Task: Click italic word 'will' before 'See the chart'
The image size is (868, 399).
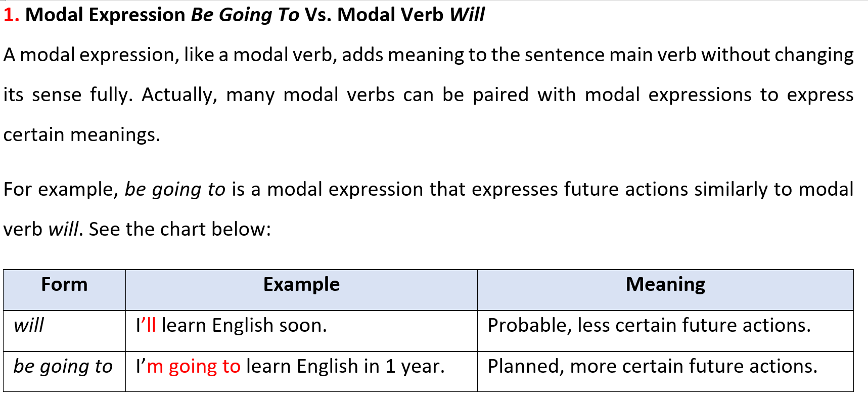Action: 63,230
